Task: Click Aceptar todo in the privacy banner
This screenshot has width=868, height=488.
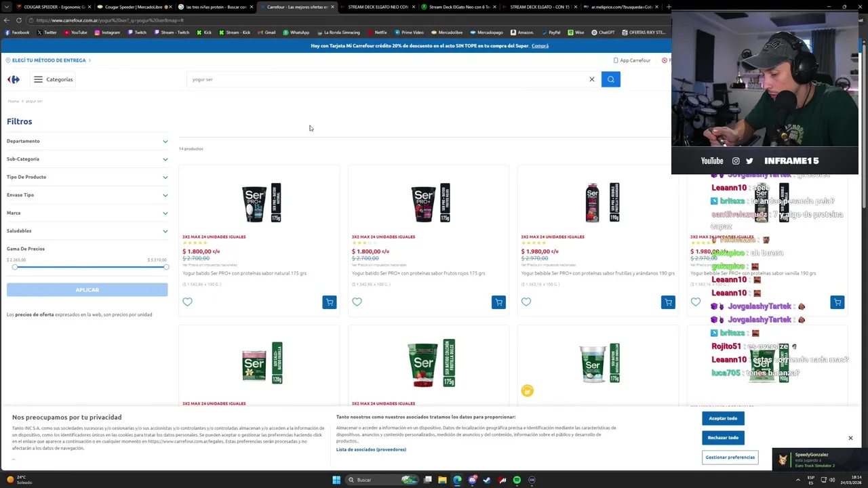Action: tap(723, 418)
